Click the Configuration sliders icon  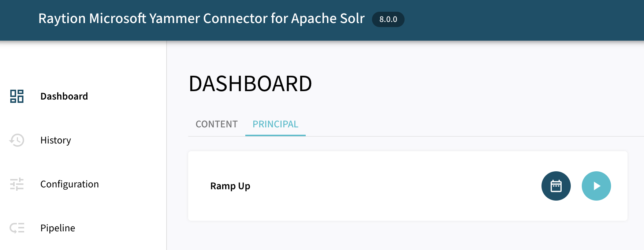[x=17, y=184]
